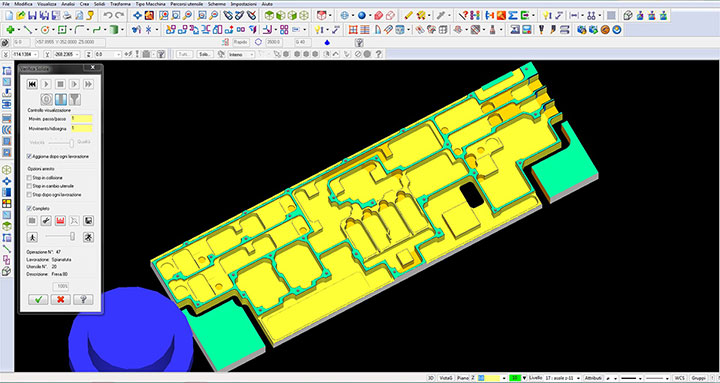The width and height of the screenshot is (720, 383).
Task: Open verify configuration options icon
Action: coord(46,221)
